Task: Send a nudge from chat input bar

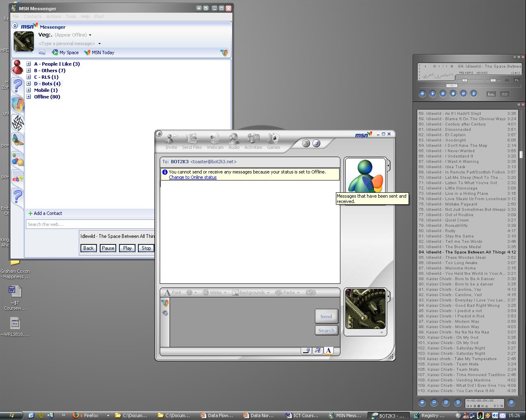Action: pos(311,292)
